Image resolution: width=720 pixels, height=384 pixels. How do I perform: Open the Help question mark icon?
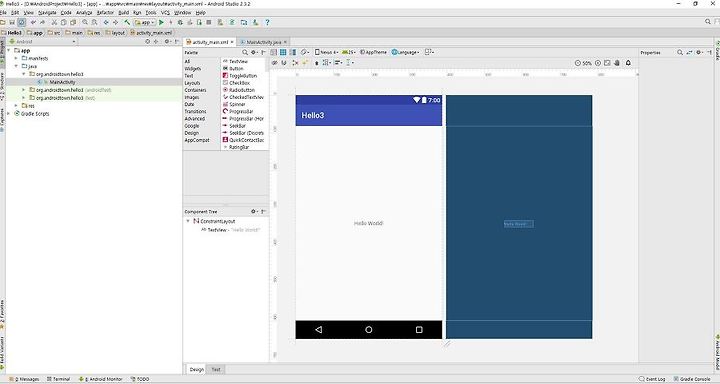click(x=267, y=22)
